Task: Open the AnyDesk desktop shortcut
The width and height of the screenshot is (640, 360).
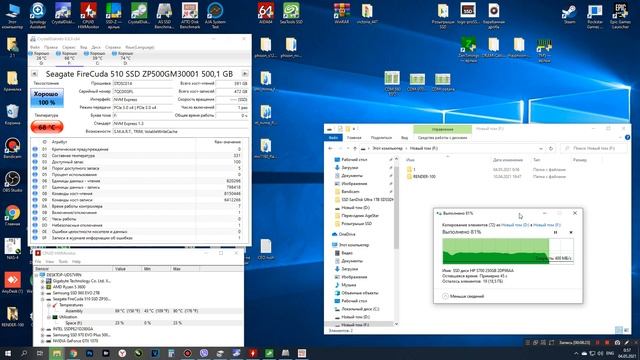Action: [12, 282]
